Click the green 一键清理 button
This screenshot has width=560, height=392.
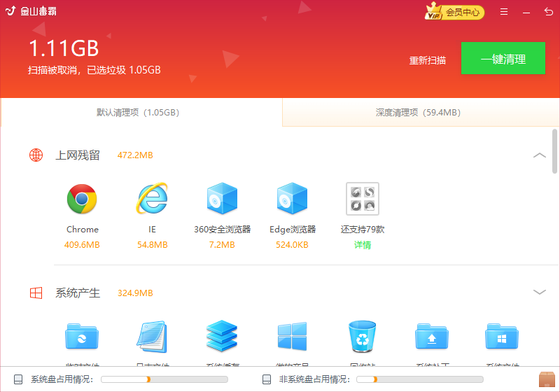[x=503, y=58]
